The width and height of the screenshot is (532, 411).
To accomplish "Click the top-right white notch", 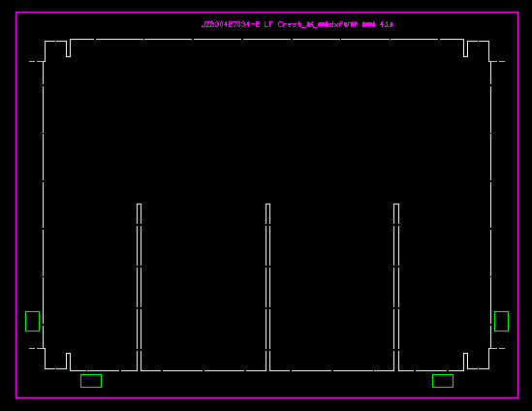I will point(465,48).
